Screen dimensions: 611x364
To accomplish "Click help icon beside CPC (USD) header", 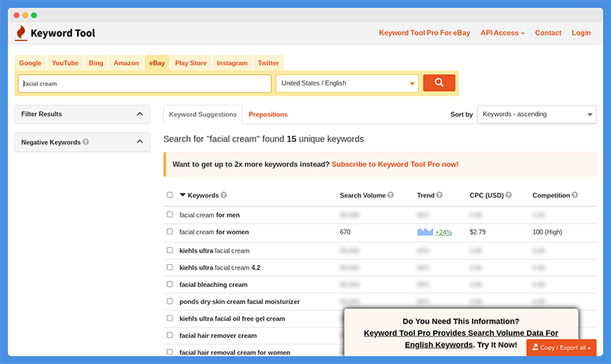I will (509, 195).
